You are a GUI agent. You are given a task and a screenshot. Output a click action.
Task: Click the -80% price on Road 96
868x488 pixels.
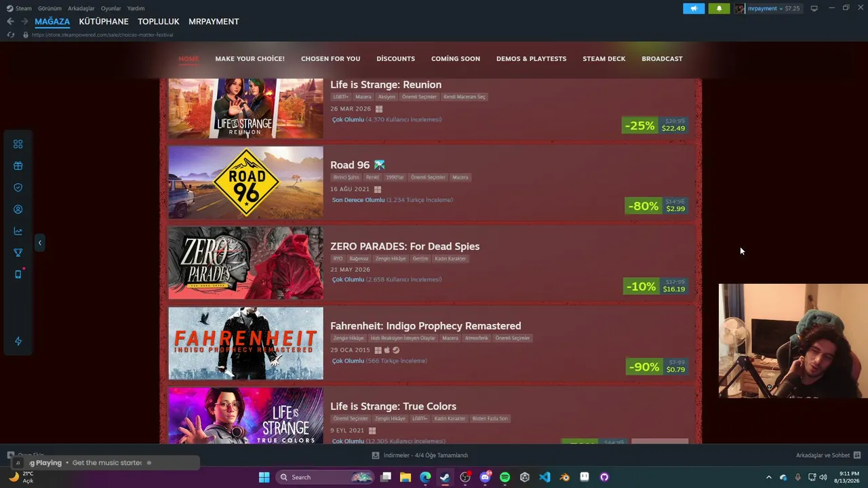pyautogui.click(x=656, y=206)
